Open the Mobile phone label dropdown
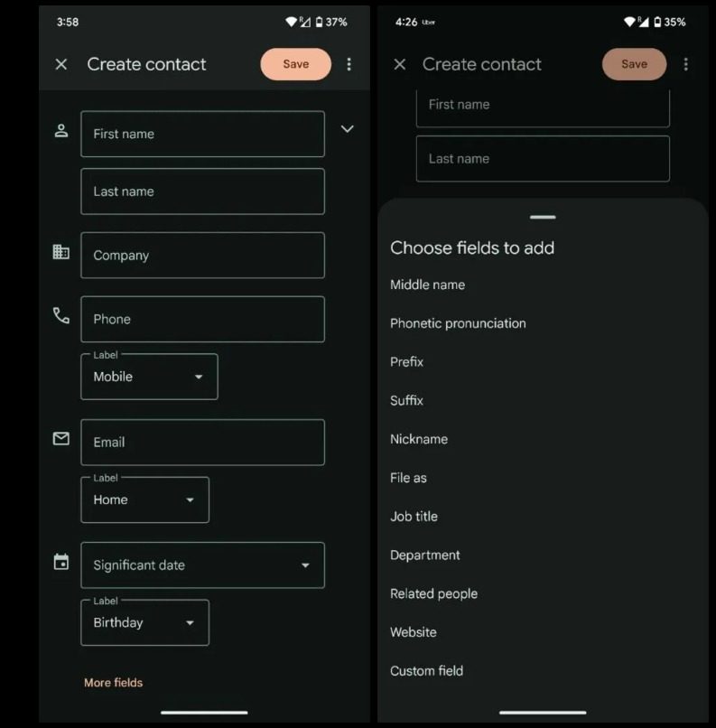 click(x=149, y=377)
